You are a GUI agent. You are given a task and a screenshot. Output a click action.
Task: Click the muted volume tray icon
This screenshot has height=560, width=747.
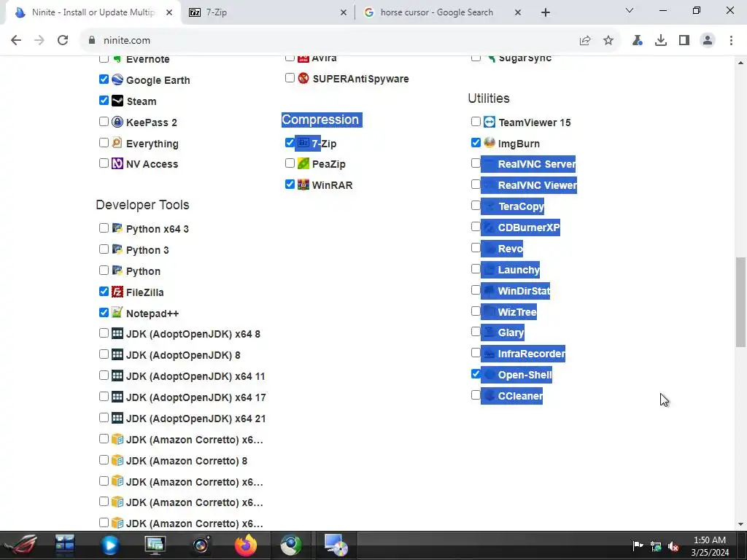coord(673,546)
